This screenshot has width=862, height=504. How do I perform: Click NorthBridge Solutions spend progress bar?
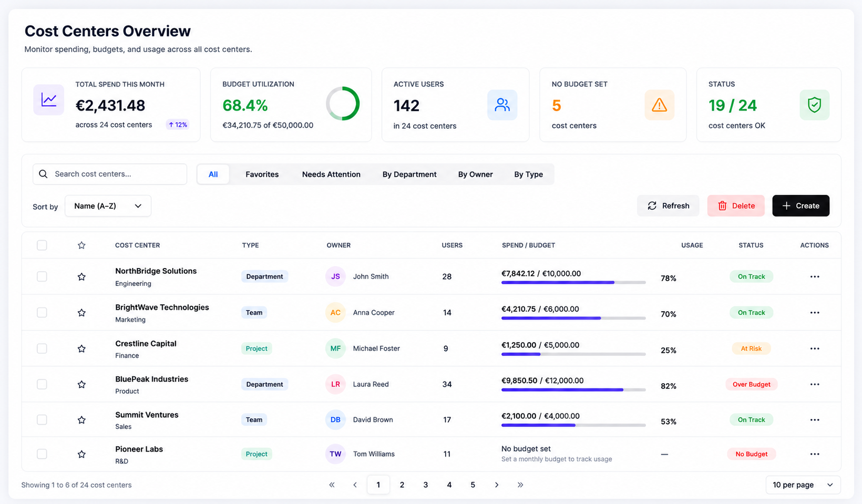[x=573, y=283]
